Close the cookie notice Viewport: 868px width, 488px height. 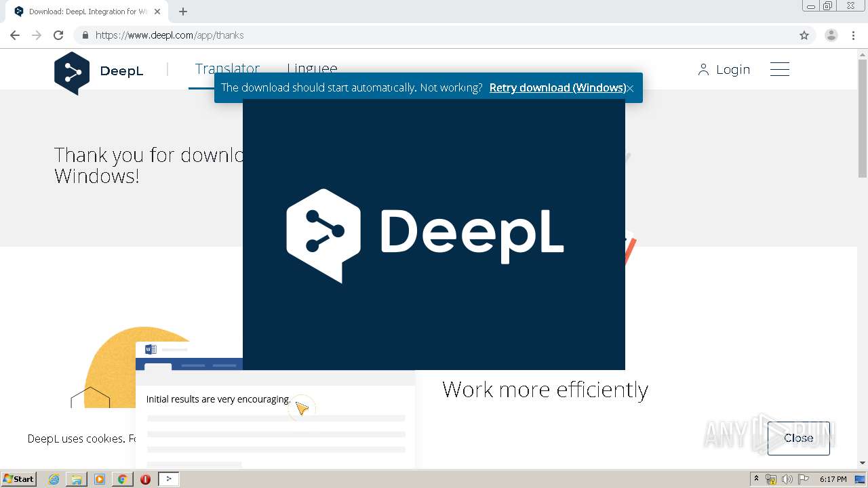point(798,438)
